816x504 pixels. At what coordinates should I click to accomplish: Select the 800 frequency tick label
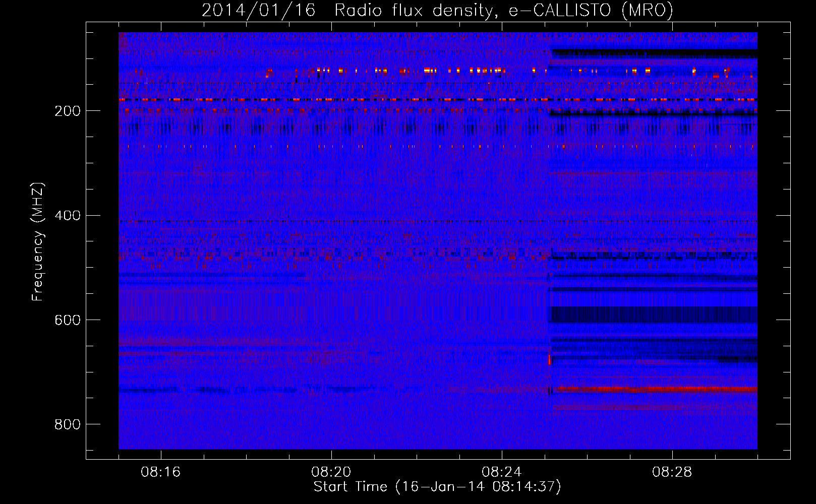(68, 424)
